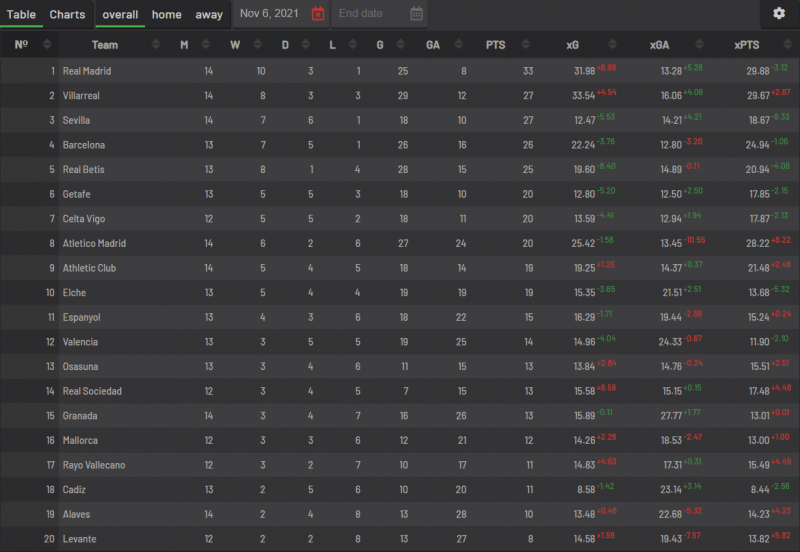
Task: Sort by xPTS column sort icon
Action: pos(787,44)
